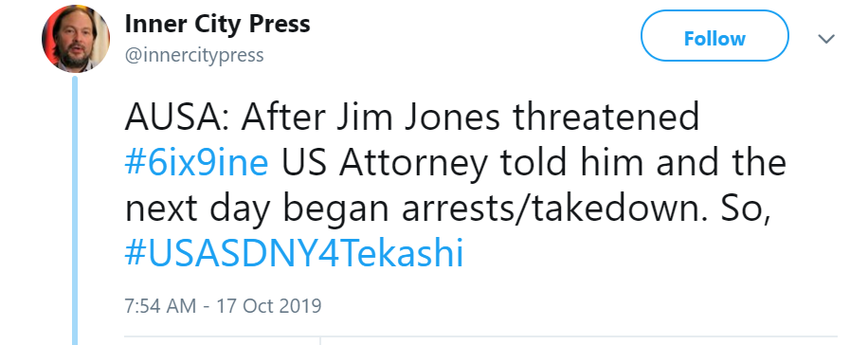Open the #6ix9ine hashtag

(197, 164)
